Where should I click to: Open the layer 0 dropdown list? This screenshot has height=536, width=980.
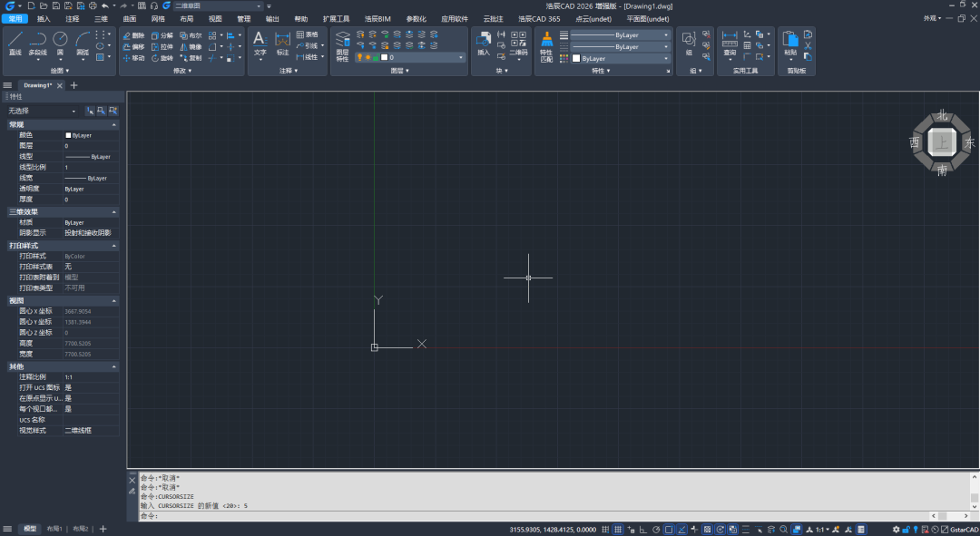coord(411,57)
